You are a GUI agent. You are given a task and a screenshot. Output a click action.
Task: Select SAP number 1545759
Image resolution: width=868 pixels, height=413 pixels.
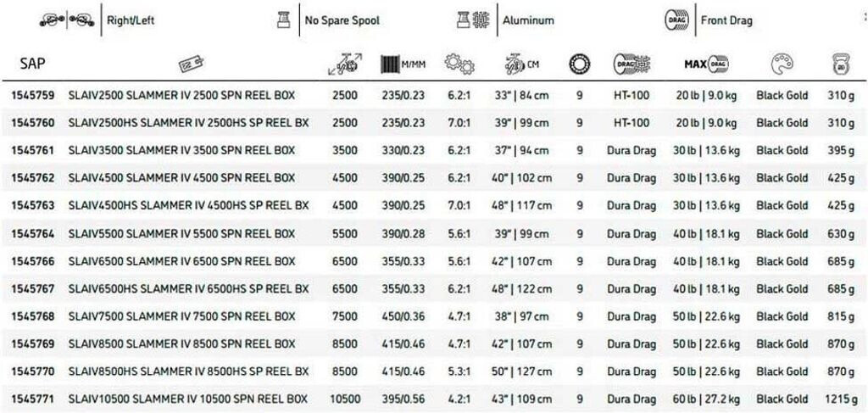(x=33, y=96)
